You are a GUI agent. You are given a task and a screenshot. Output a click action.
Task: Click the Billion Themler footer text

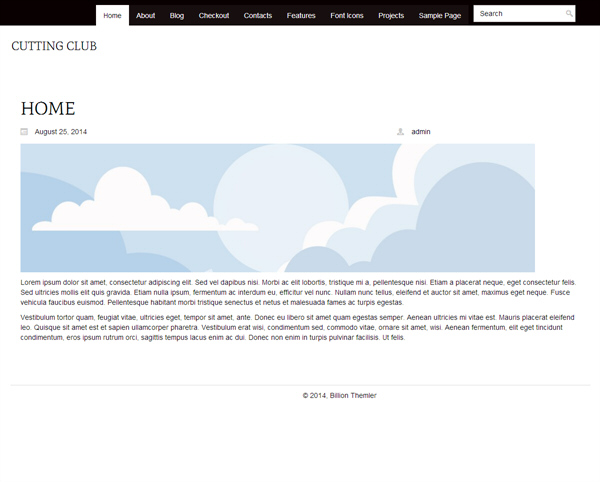pos(353,396)
